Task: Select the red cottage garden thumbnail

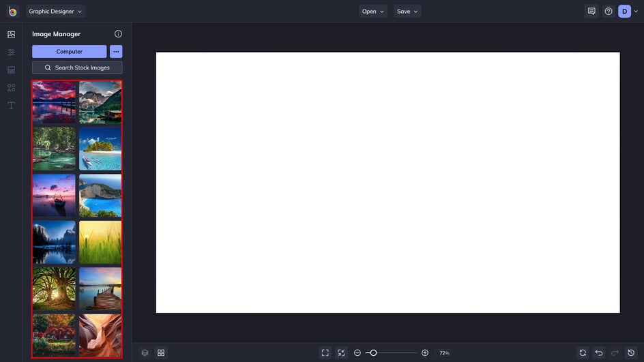Action: pos(54,335)
